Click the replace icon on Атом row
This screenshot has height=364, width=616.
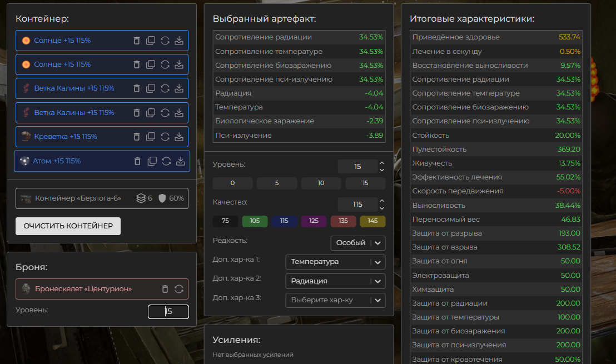click(166, 161)
